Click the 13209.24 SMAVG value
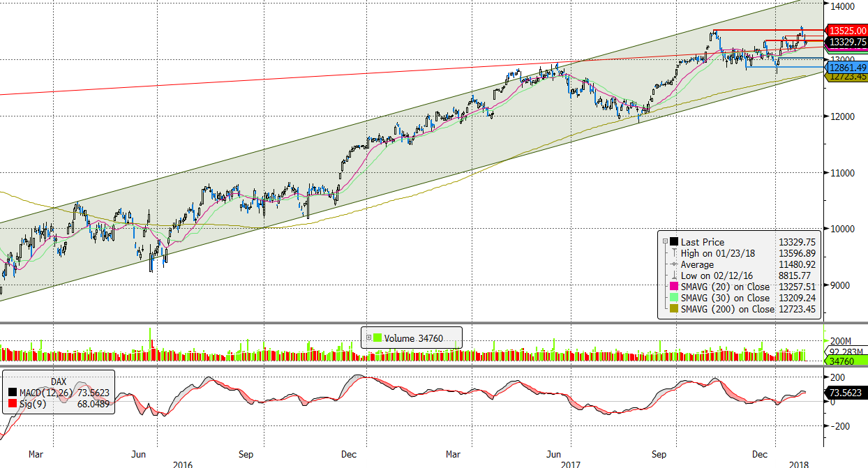This screenshot has width=868, height=468. coord(798,298)
